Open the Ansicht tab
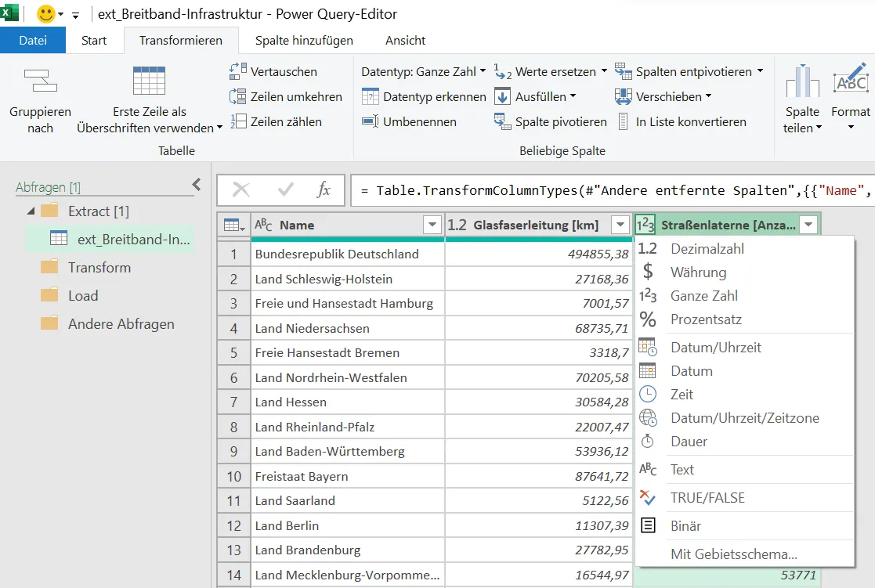 click(405, 40)
